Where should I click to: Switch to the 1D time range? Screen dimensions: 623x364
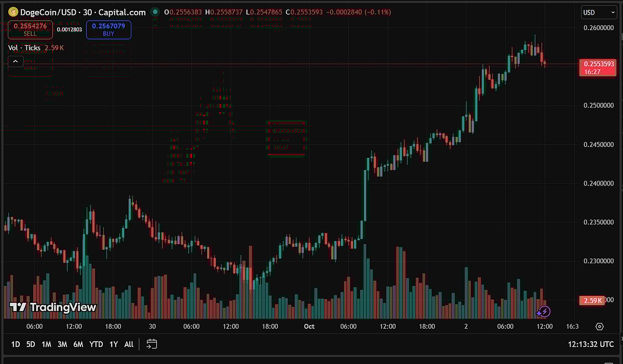pyautogui.click(x=15, y=344)
